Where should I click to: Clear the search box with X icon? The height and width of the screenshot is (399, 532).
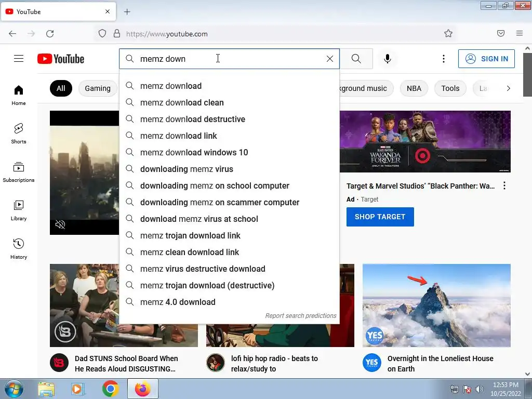(330, 59)
